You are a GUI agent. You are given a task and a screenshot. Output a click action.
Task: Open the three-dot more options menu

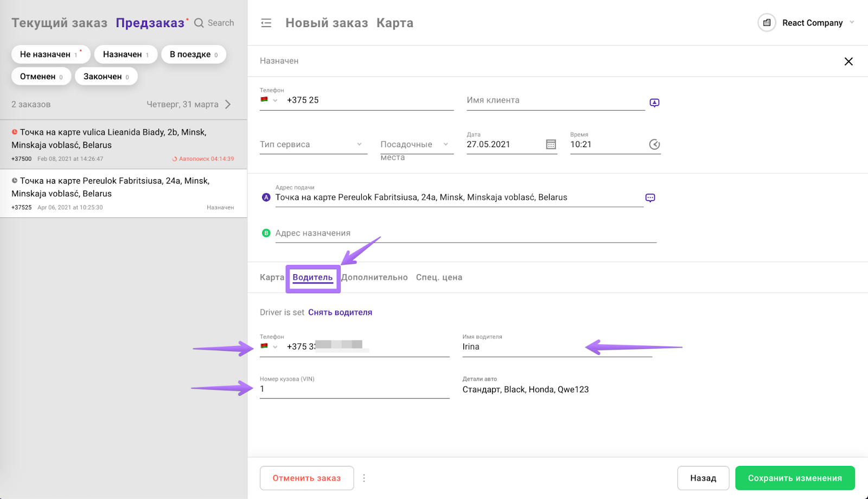coord(364,478)
